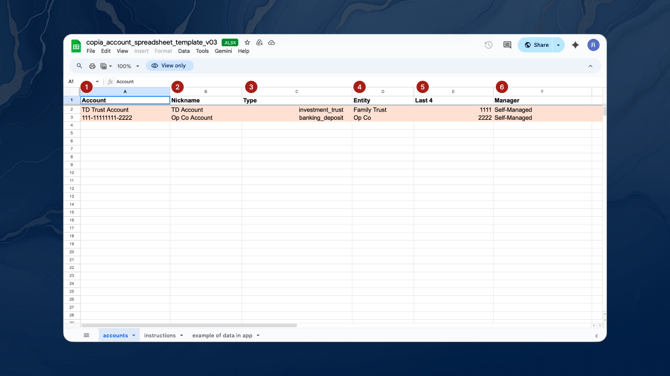Open the Data menu
The image size is (670, 376).
184,51
